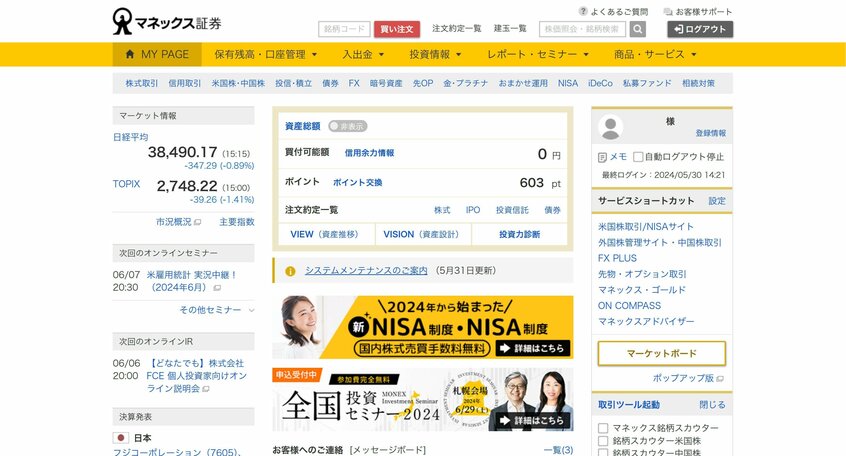Click the customer support icon

click(668, 11)
